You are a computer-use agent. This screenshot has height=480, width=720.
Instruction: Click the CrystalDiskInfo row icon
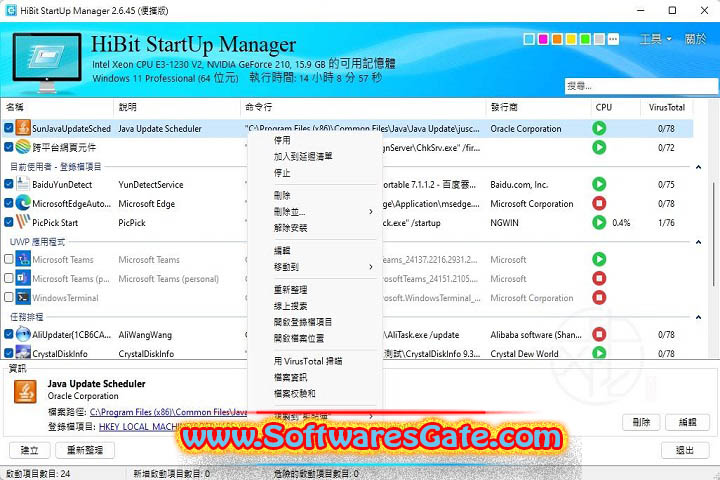22,352
